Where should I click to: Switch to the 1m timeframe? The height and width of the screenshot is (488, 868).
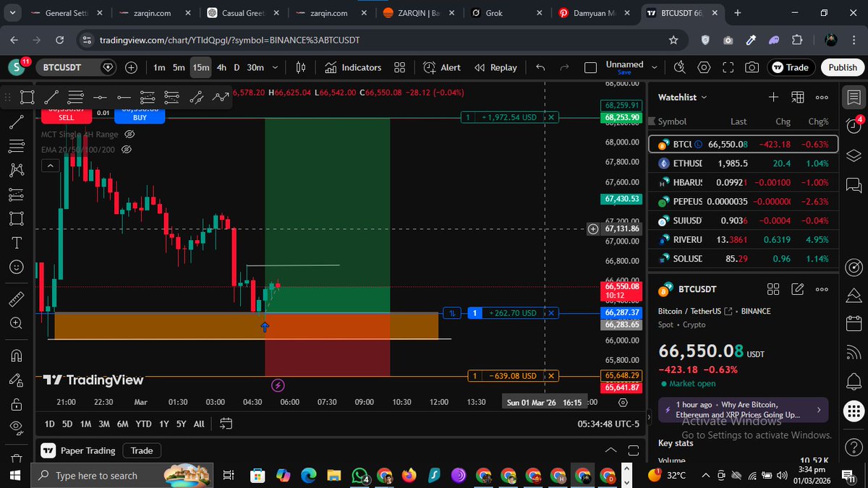(x=159, y=67)
